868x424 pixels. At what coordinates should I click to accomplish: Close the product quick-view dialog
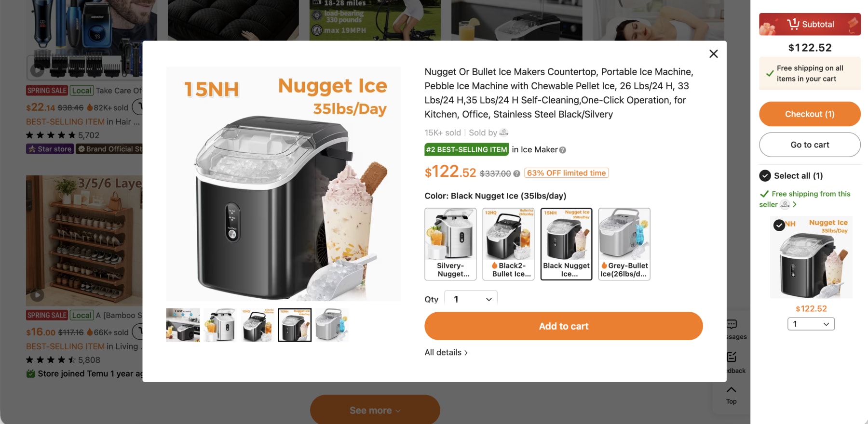(714, 53)
